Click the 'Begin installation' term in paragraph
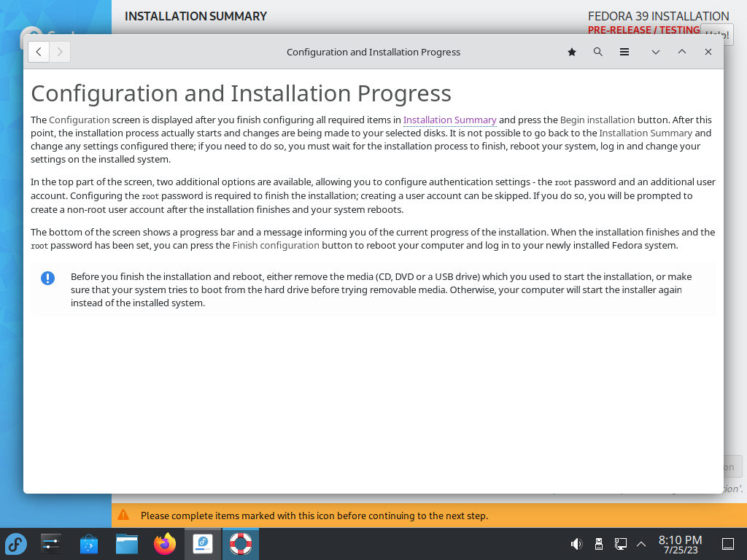The image size is (747, 560). [597, 120]
